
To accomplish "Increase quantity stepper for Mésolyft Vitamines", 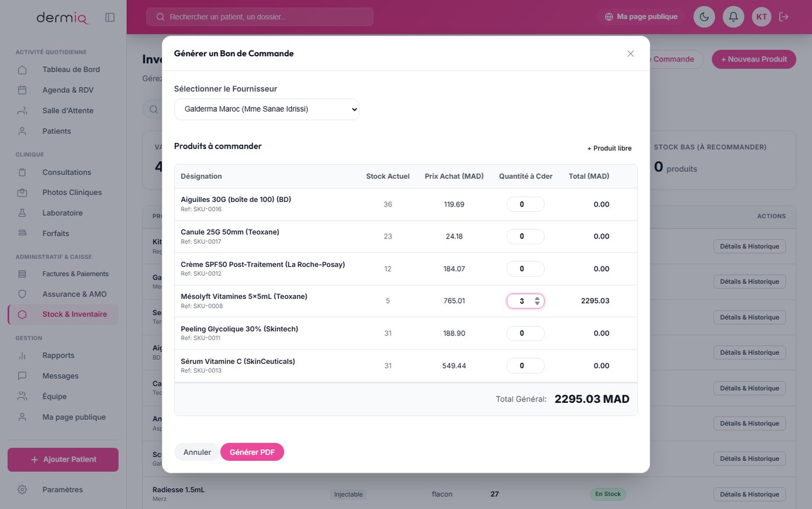I will (537, 299).
